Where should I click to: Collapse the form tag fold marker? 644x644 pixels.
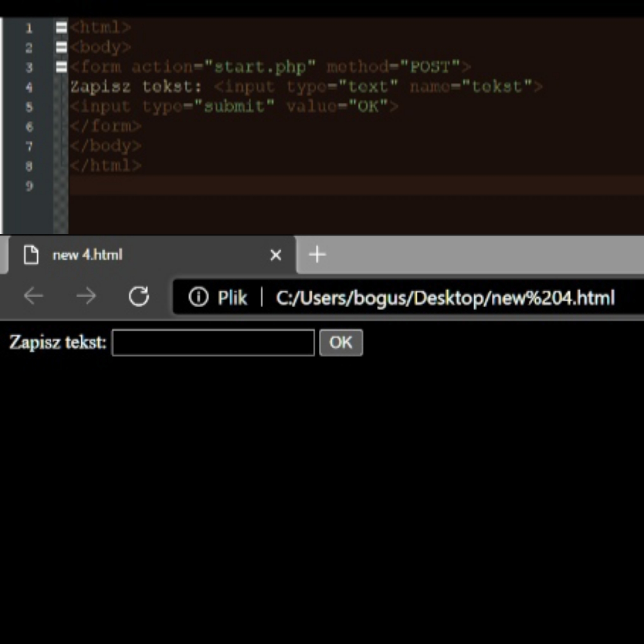(61, 67)
